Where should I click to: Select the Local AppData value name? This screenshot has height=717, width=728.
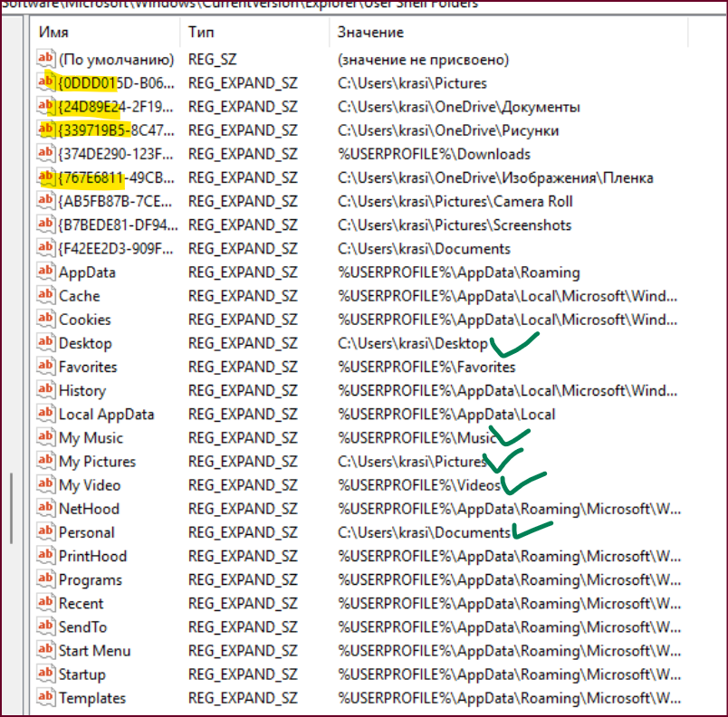[106, 415]
